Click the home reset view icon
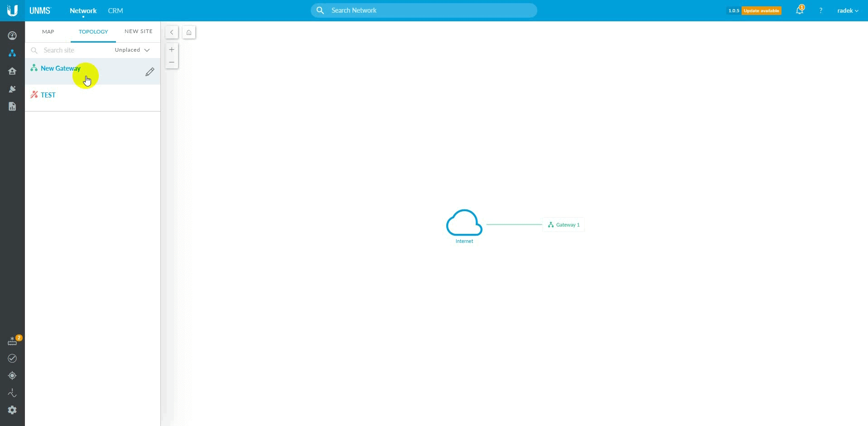This screenshot has width=868, height=426. [x=189, y=33]
